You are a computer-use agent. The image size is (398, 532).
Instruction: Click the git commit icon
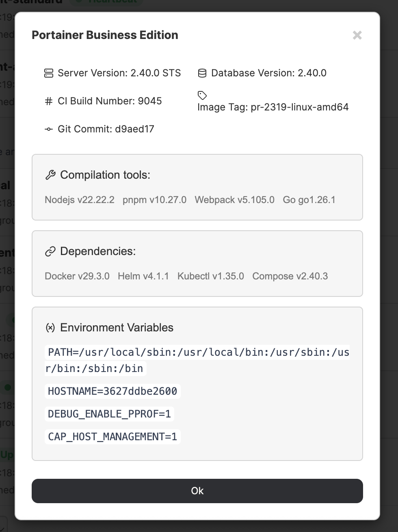(x=49, y=129)
